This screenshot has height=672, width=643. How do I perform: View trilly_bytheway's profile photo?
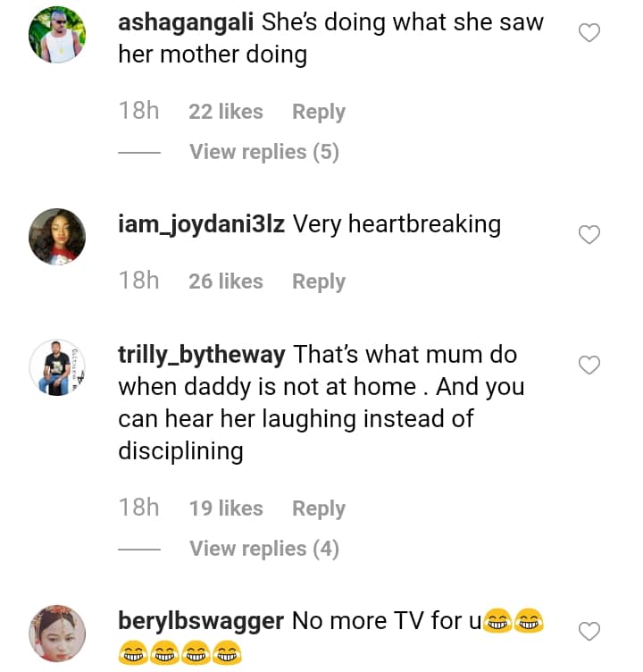pyautogui.click(x=57, y=366)
